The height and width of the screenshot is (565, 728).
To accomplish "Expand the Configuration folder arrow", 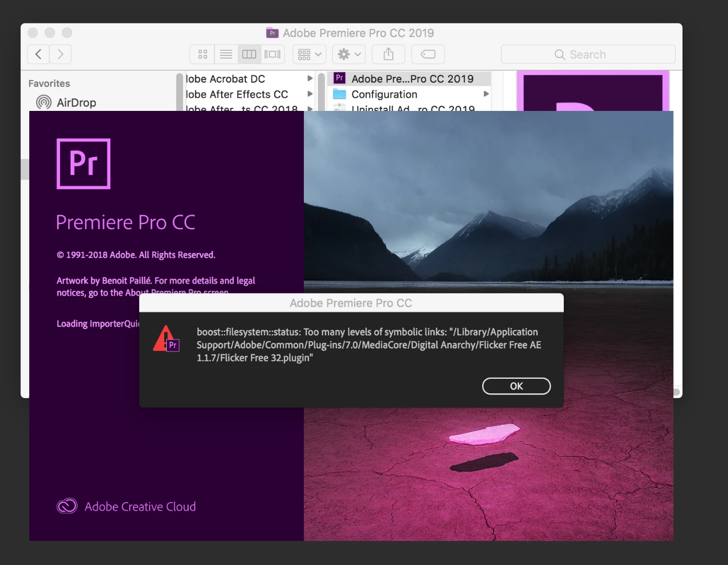I will [486, 94].
